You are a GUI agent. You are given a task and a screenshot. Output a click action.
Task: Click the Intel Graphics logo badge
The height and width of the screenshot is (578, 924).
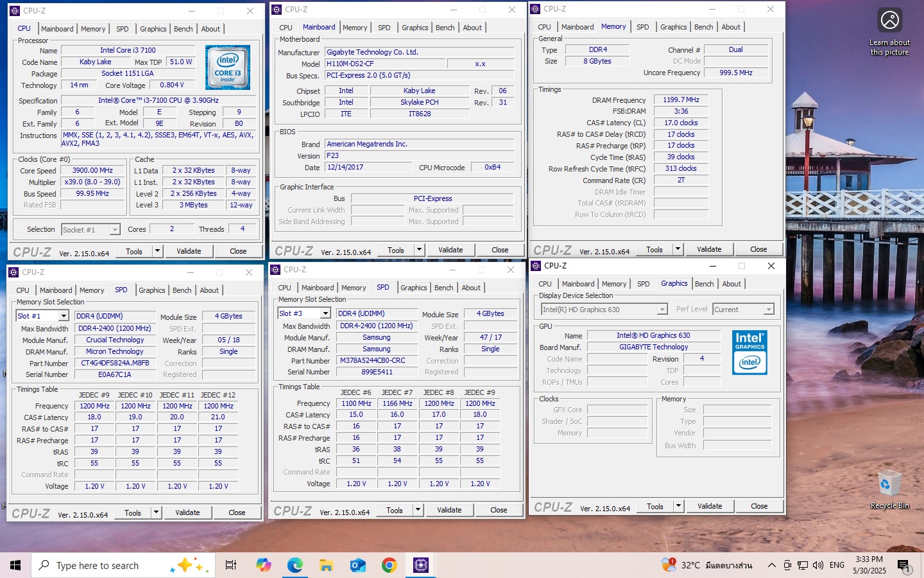click(x=749, y=352)
